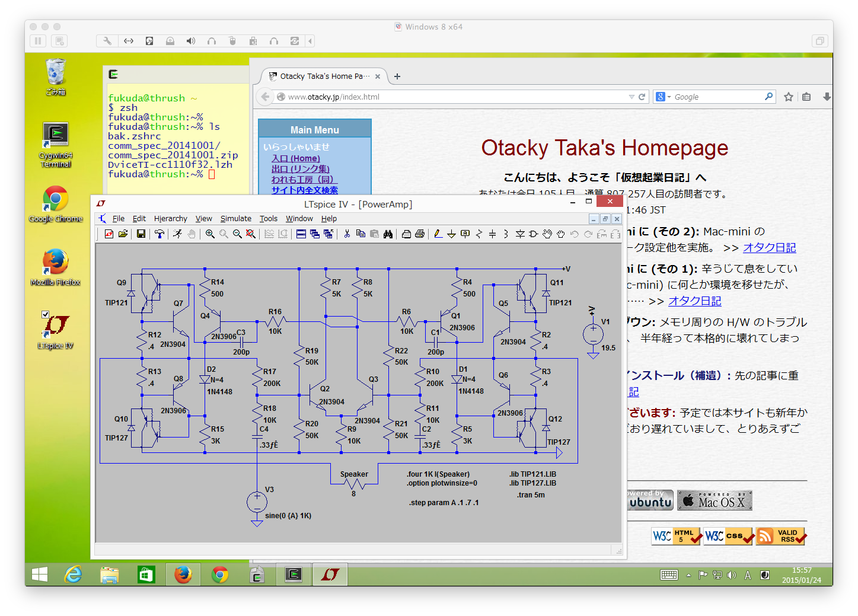Click the Open file folder icon in LTspice
Screen dimensions: 858x616
[123, 234]
